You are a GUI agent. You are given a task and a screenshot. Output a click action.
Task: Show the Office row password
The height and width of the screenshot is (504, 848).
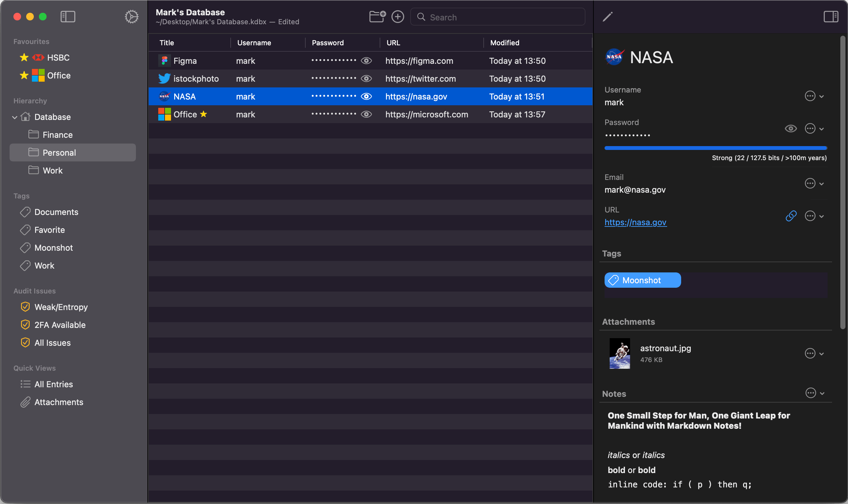coord(366,115)
